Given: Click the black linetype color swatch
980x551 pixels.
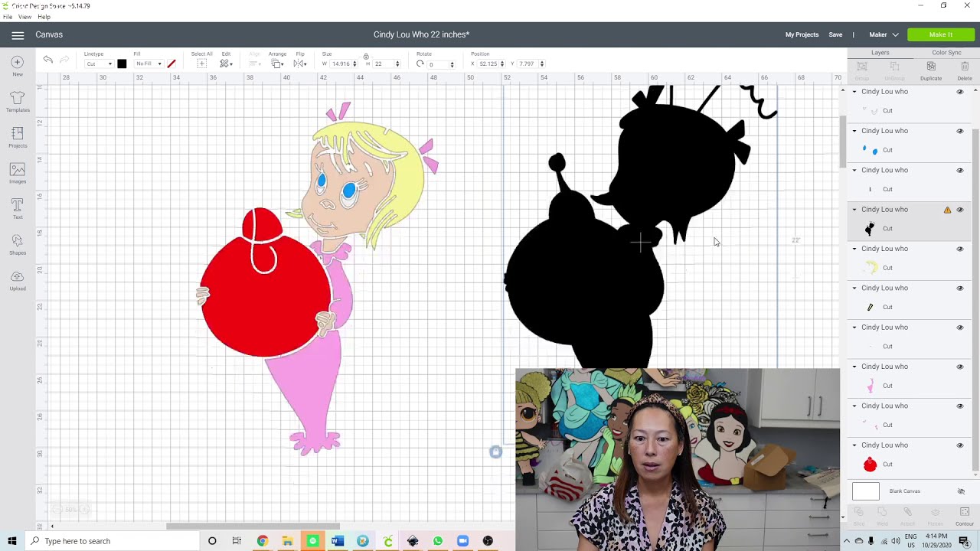Looking at the screenshot, I should (122, 64).
